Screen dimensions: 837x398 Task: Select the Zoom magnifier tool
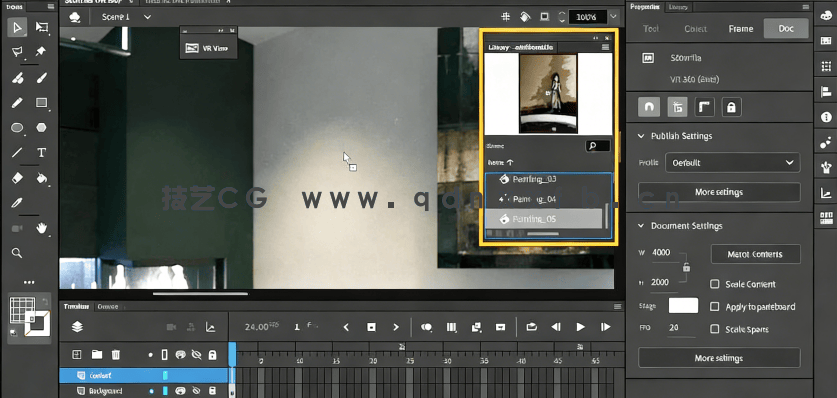tap(17, 253)
